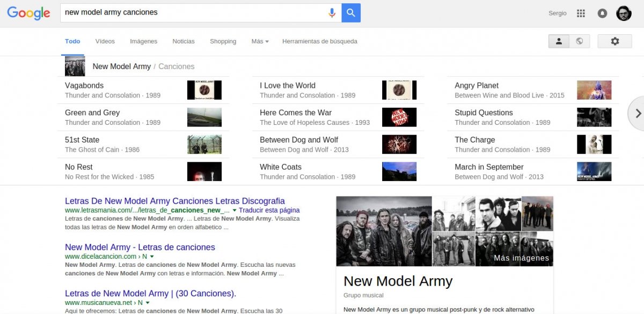Viewport: 644px width, 314px height.
Task: Click the Angry Planet thumbnail
Action: tap(594, 90)
